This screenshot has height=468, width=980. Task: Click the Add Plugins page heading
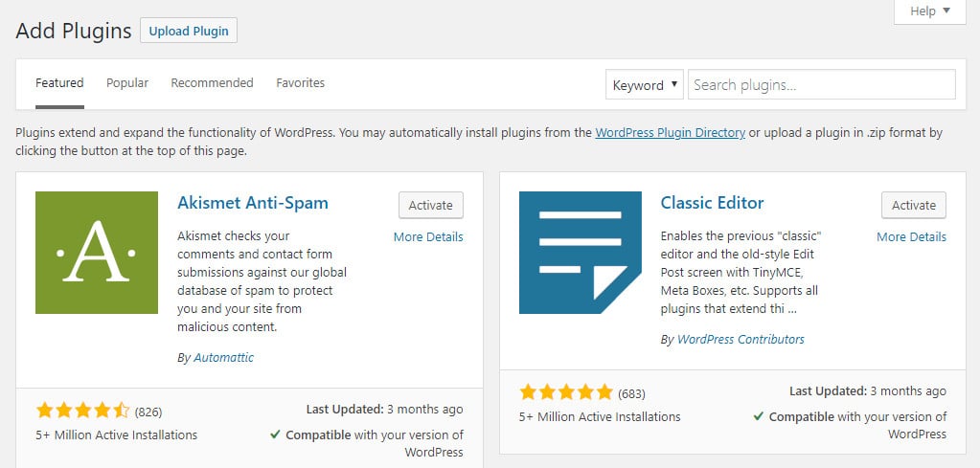[x=74, y=31]
